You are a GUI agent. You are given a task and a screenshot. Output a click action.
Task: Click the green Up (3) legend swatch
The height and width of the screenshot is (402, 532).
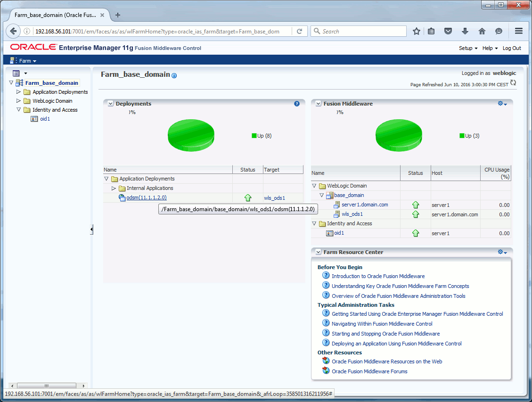click(462, 136)
